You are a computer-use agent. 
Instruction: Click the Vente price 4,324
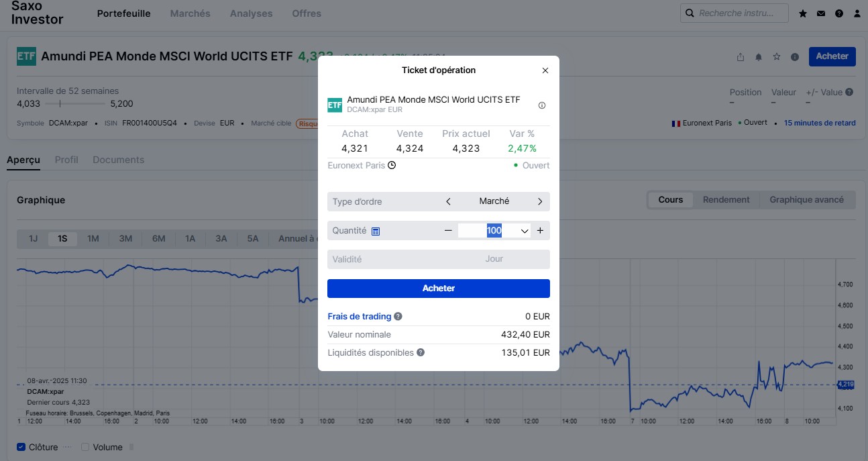tap(410, 148)
